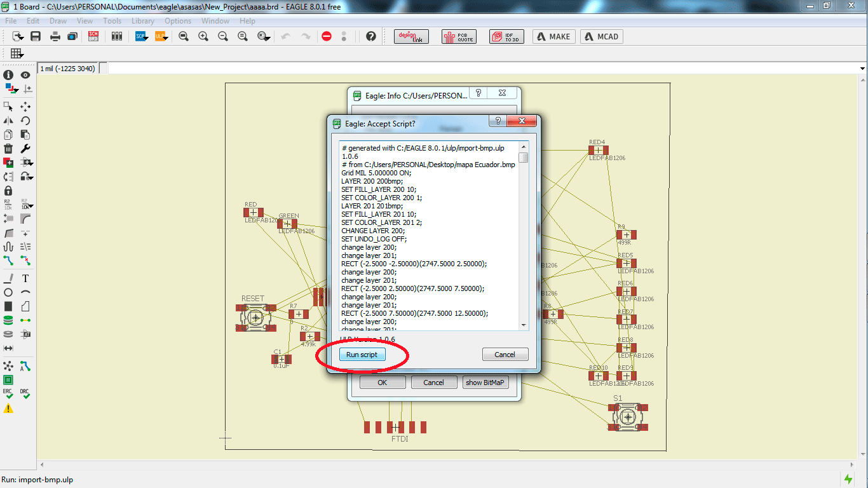
Task: Select the Group selection tool
Action: (8, 106)
